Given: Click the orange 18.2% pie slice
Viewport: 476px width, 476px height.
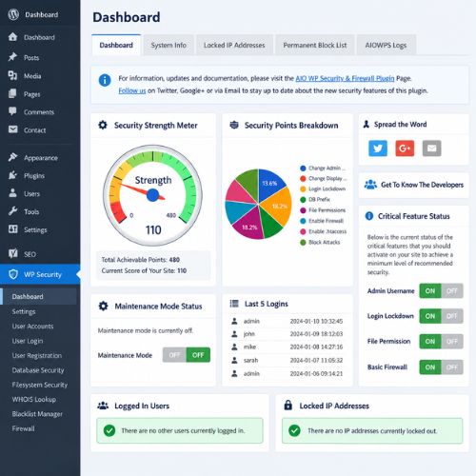Looking at the screenshot, I should point(278,207).
